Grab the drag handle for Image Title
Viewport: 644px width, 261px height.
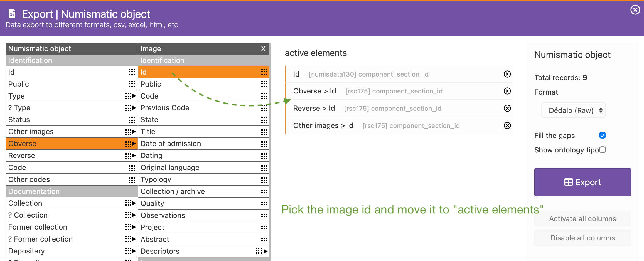[264, 132]
